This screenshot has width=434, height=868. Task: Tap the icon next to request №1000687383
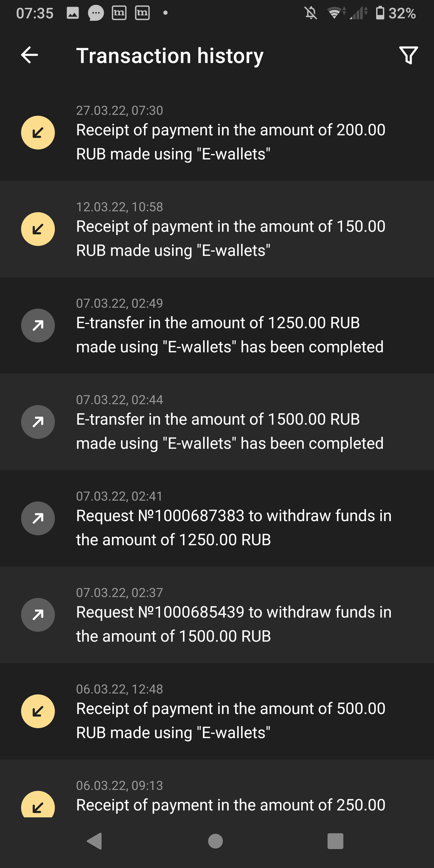tap(38, 518)
